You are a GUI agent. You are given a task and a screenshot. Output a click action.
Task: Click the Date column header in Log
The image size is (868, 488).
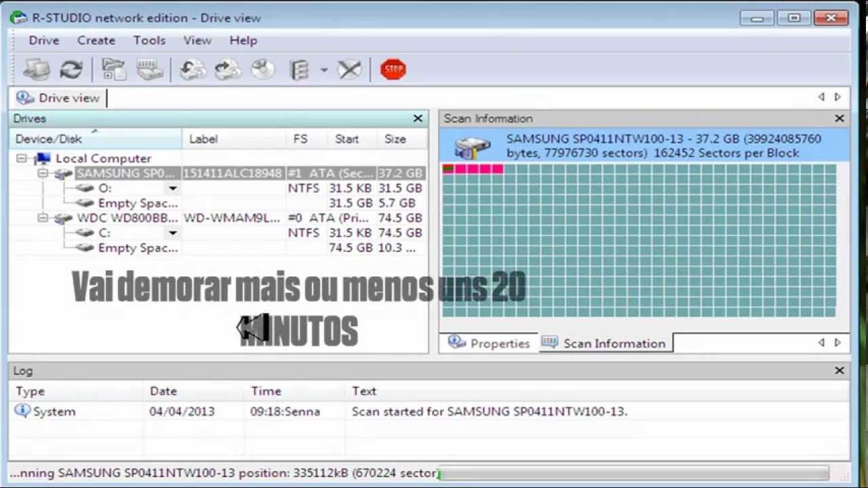click(195, 391)
